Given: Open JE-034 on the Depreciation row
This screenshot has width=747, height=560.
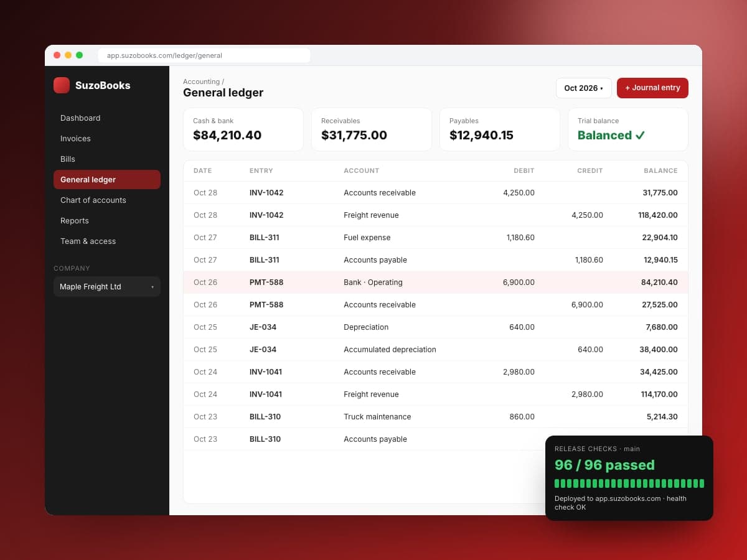Looking at the screenshot, I should (263, 327).
